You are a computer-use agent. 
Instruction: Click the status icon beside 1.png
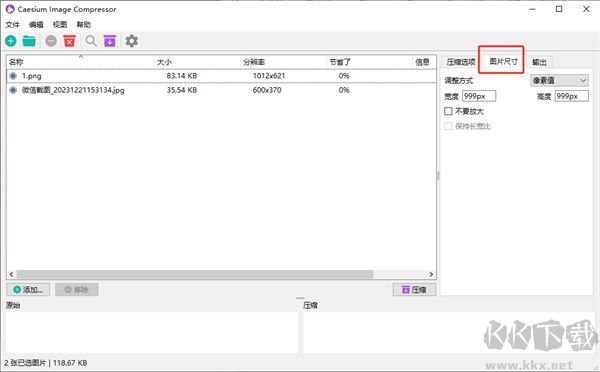tap(13, 76)
